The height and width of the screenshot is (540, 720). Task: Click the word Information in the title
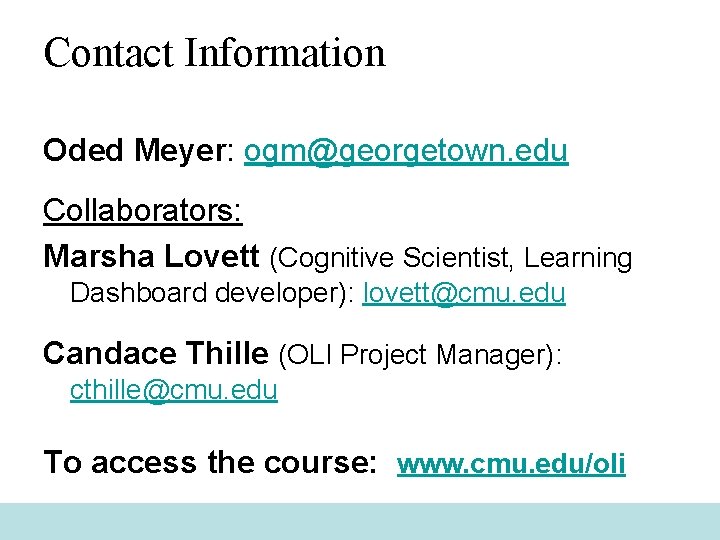[285, 52]
